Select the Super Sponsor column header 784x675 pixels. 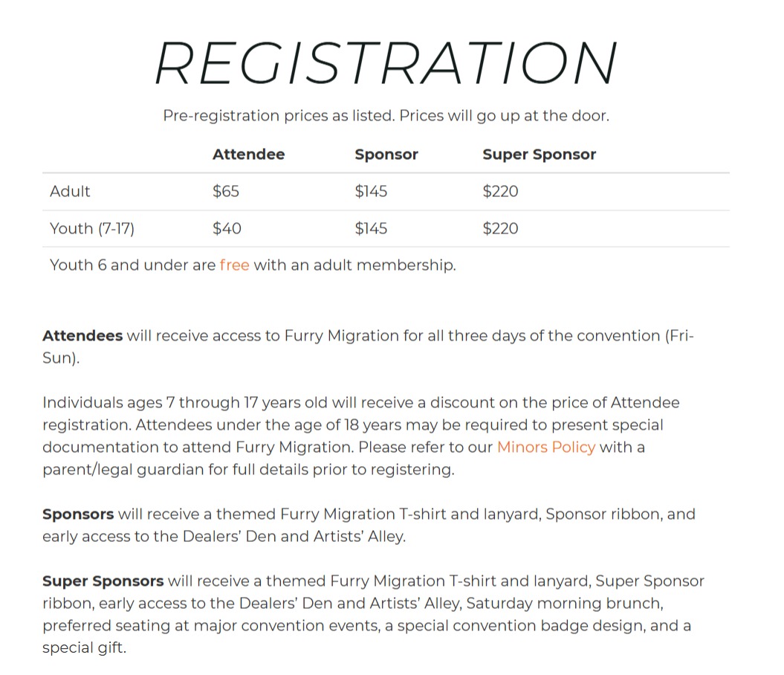pyautogui.click(x=539, y=155)
